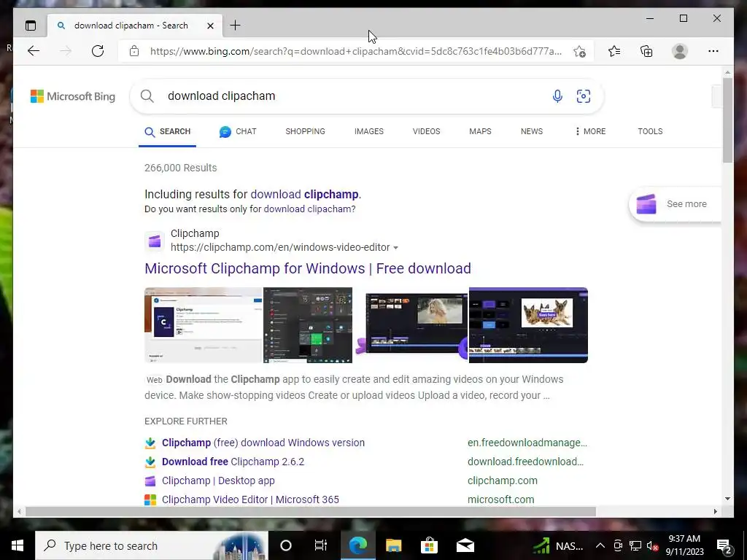Open 'Clipchamp Video Editor | Microsoft 365' link
The width and height of the screenshot is (747, 560).
[x=251, y=500]
